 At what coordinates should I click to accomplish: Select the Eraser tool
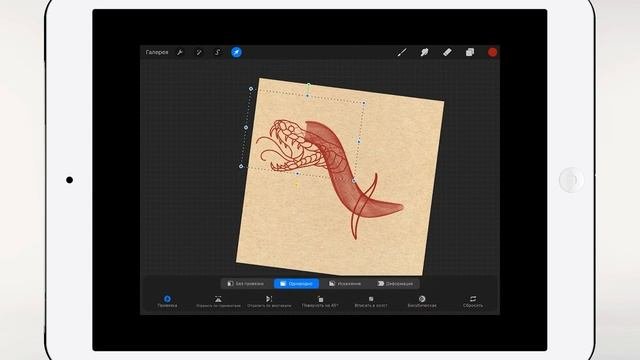point(447,52)
